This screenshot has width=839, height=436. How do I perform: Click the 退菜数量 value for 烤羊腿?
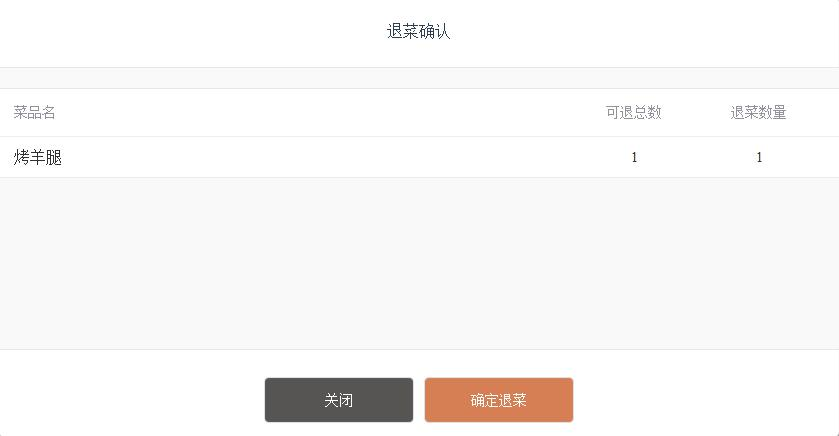tap(759, 158)
